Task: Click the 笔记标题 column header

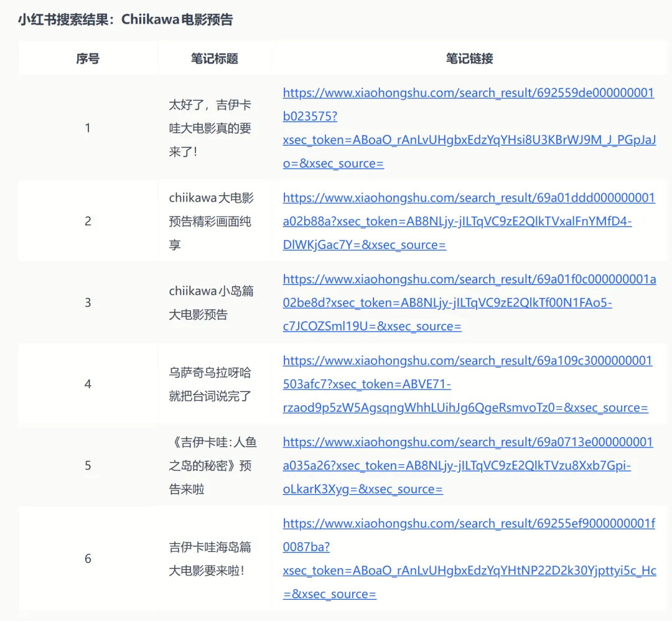Action: coord(214,58)
